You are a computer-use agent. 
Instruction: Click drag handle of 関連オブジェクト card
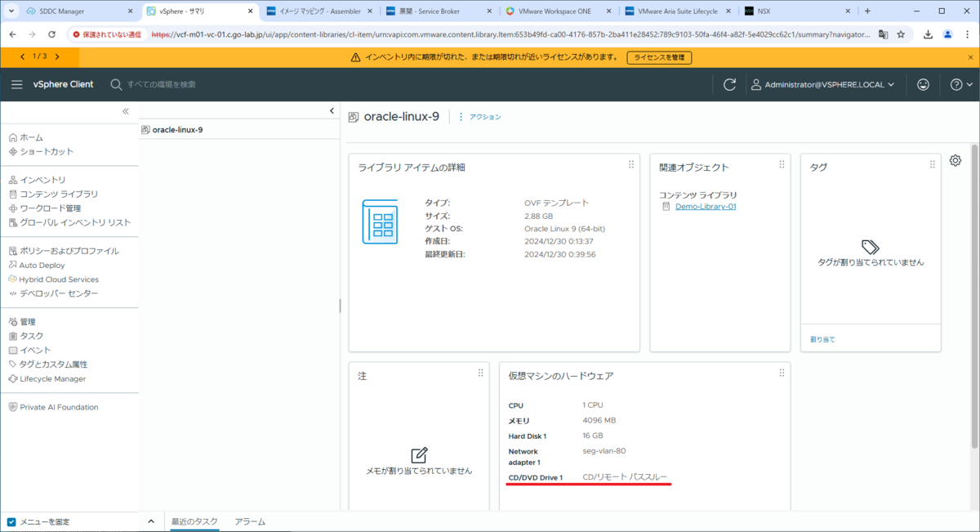coord(782,164)
